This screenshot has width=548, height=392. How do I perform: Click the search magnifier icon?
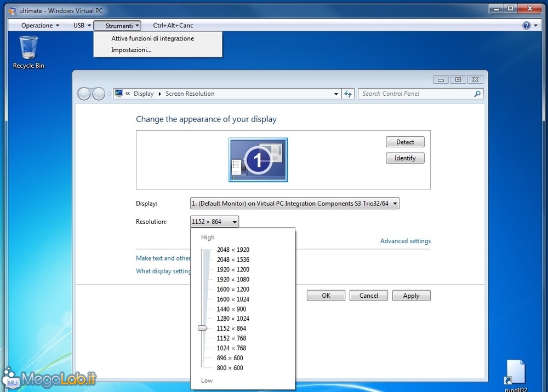(477, 94)
